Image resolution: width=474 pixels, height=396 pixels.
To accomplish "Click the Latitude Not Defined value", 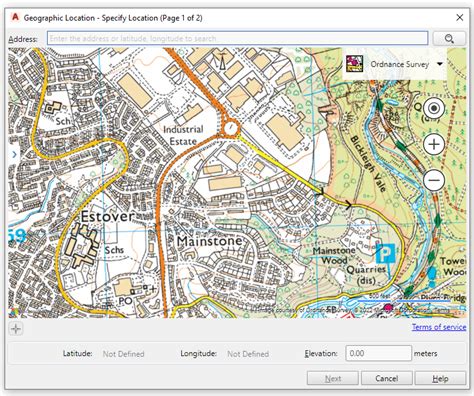I will 123,354.
